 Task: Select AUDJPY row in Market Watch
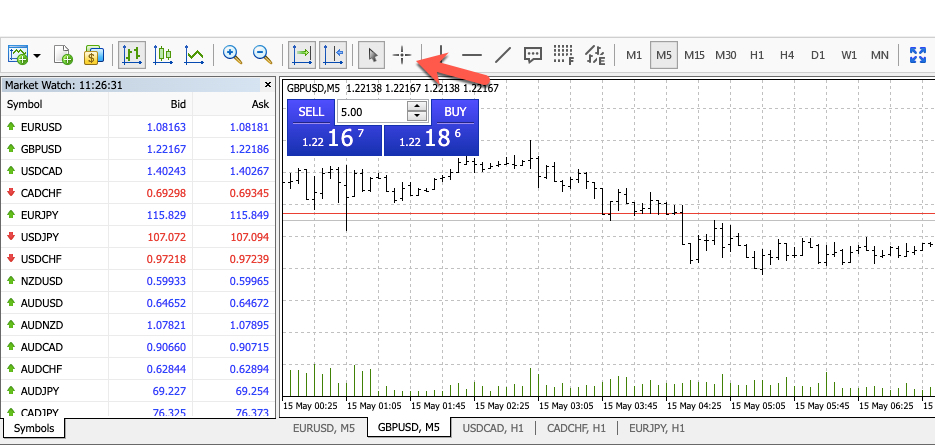(x=138, y=391)
